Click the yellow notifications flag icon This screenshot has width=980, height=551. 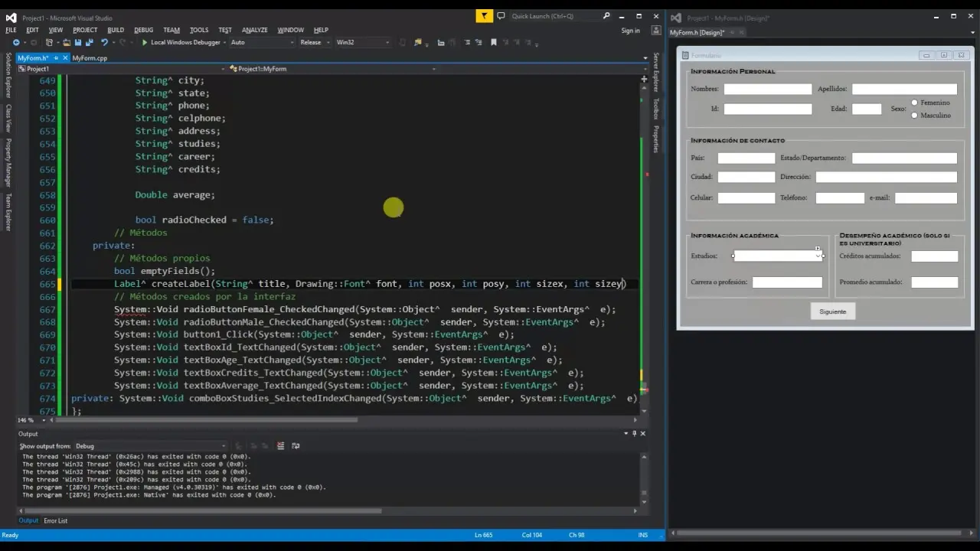[x=484, y=16]
